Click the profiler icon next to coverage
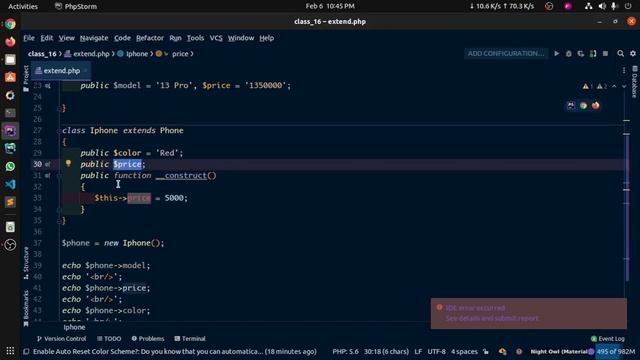The image size is (640, 360). coord(593,53)
